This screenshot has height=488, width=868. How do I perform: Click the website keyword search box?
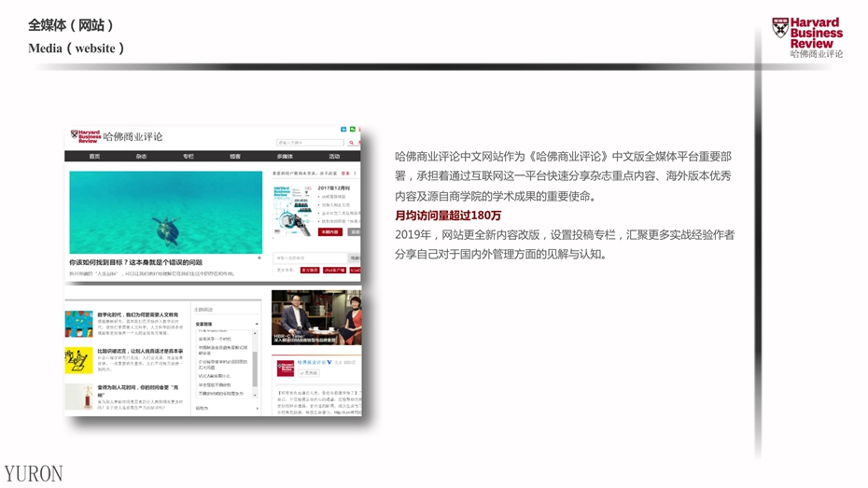click(x=310, y=143)
